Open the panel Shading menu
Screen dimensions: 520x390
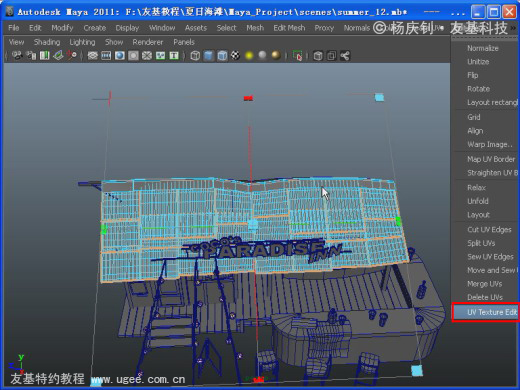[x=47, y=42]
